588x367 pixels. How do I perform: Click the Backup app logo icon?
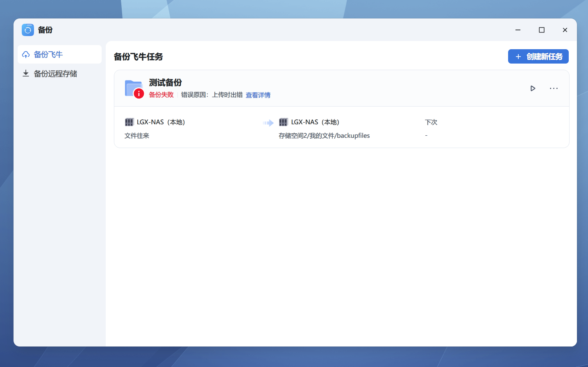28,30
